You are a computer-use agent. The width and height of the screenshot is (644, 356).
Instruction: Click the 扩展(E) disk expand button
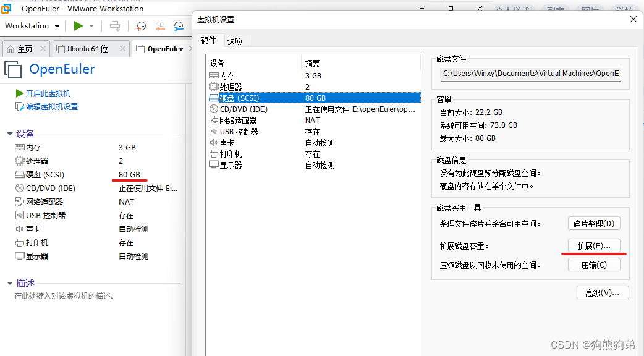pyautogui.click(x=594, y=245)
